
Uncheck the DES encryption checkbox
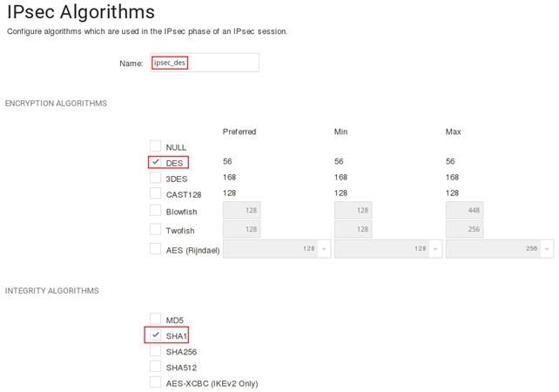[x=155, y=162]
